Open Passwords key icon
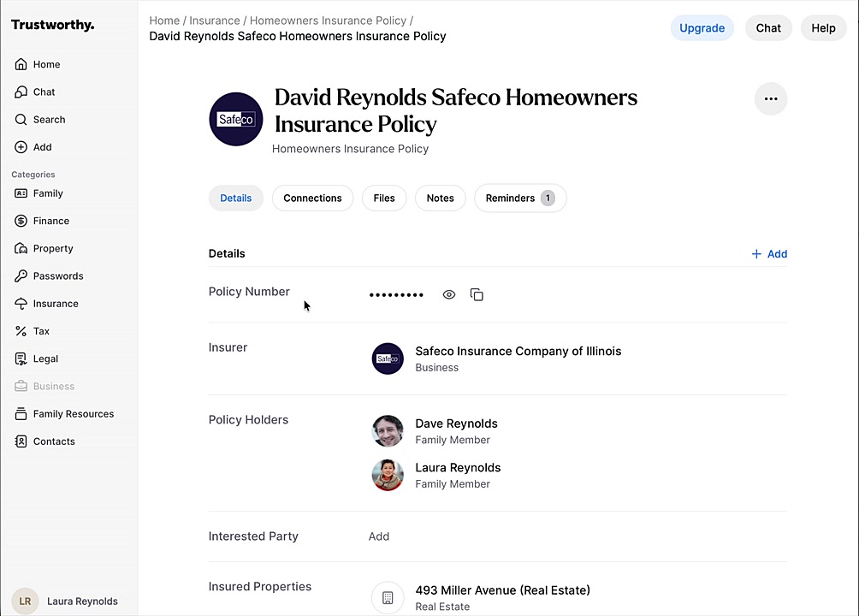 pyautogui.click(x=21, y=275)
